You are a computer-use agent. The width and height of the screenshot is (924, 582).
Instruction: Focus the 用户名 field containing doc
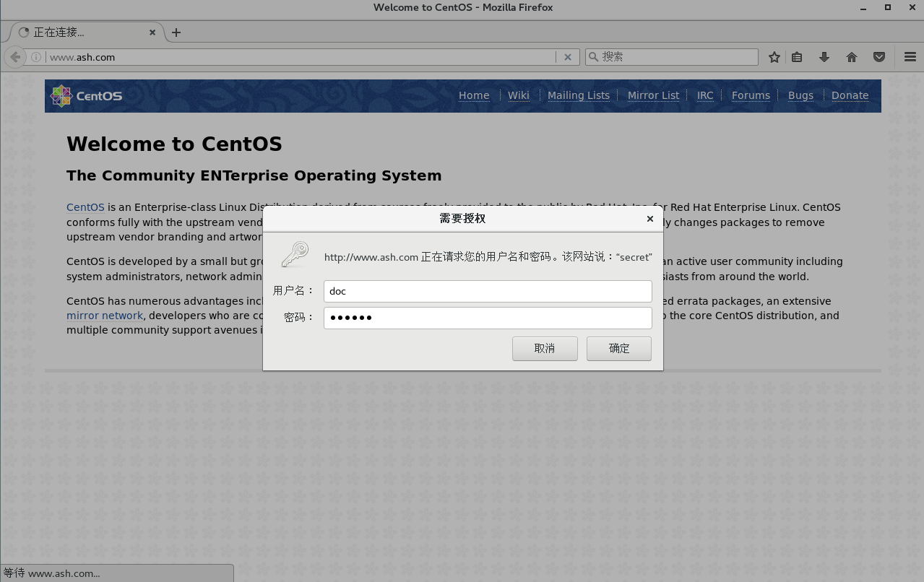click(x=488, y=291)
